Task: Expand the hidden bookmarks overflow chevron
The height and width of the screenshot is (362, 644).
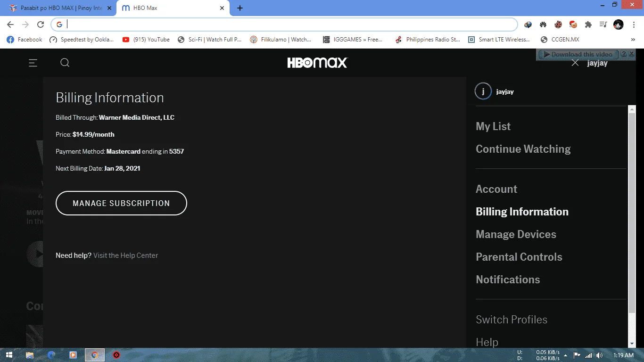Action: point(633,40)
